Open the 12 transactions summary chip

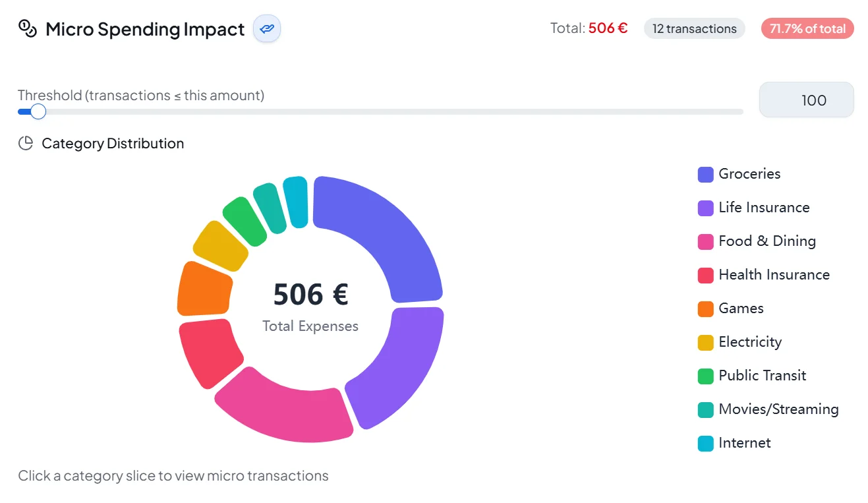pos(694,28)
